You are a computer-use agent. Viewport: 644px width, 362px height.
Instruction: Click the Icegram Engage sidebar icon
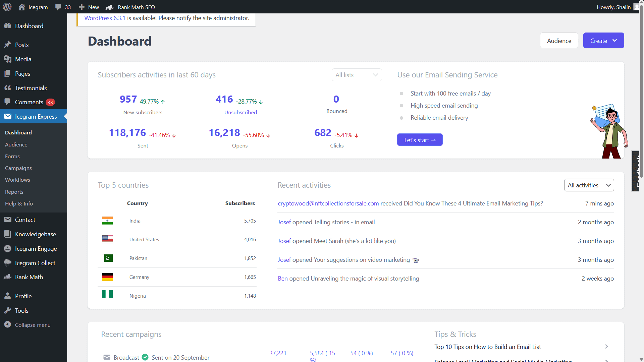click(x=8, y=248)
